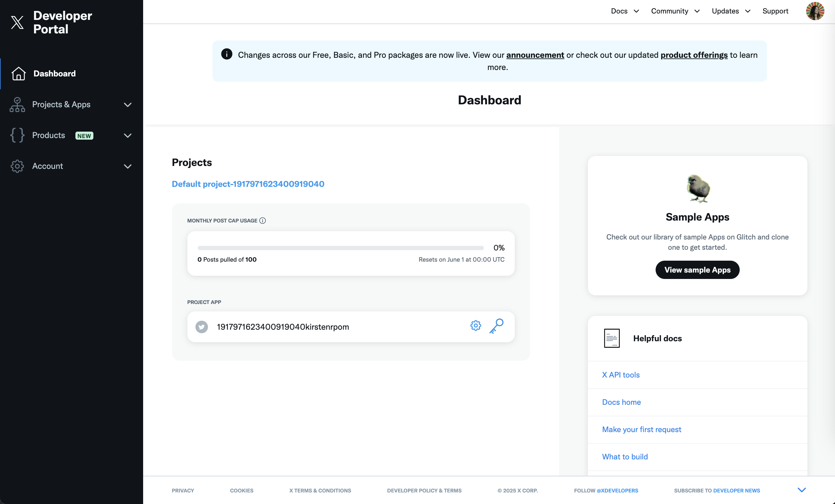The image size is (835, 504).
Task: Click the banner info icon
Action: [x=227, y=54]
